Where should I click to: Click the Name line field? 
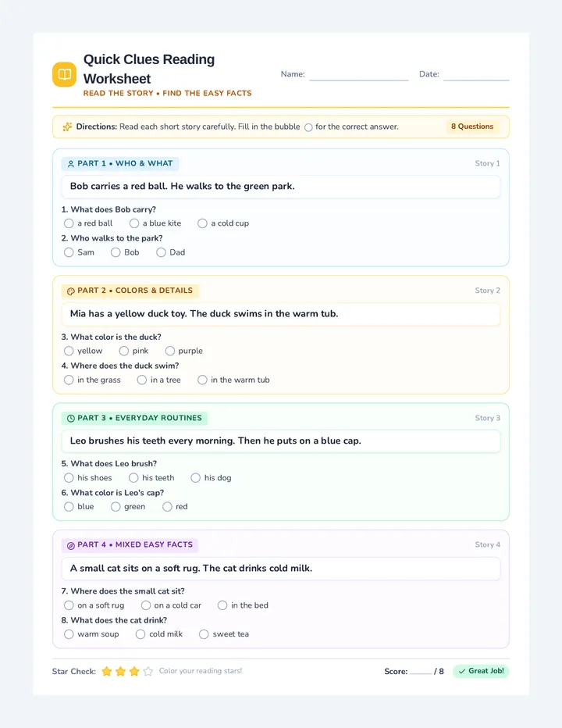pos(359,75)
